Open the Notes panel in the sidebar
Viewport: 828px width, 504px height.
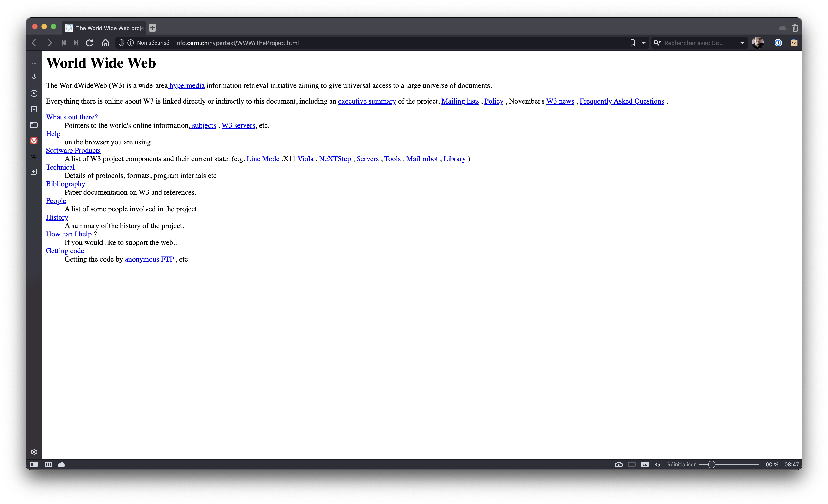[34, 109]
